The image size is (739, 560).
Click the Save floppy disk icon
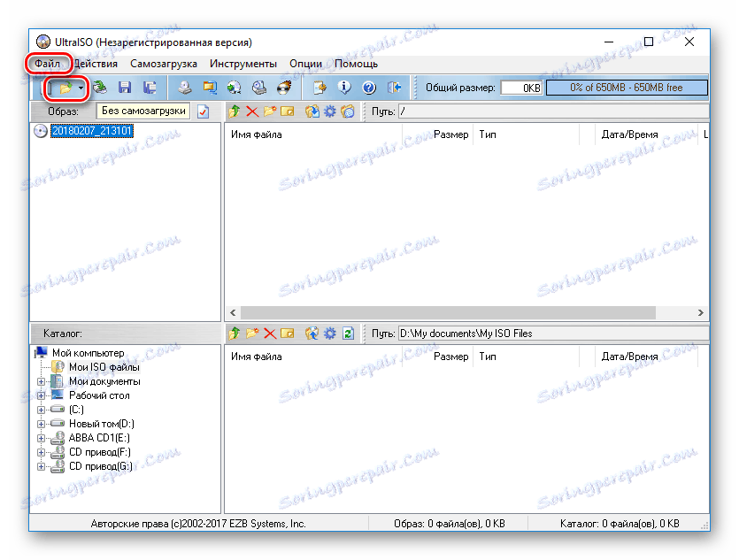tap(125, 88)
